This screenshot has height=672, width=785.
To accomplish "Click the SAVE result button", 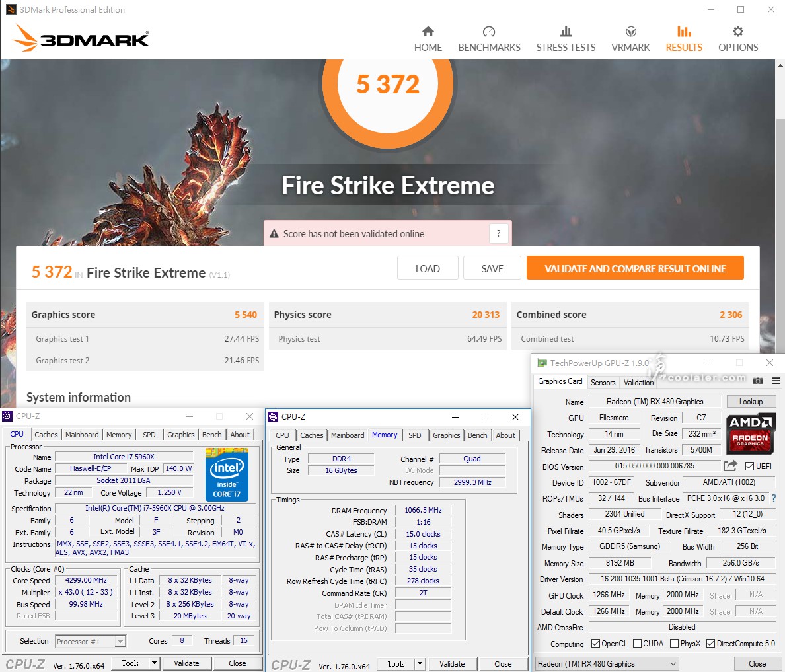I will [x=492, y=268].
